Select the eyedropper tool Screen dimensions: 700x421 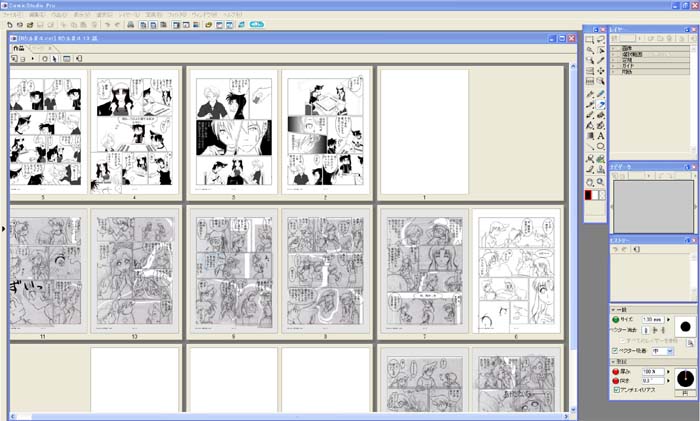pos(600,60)
